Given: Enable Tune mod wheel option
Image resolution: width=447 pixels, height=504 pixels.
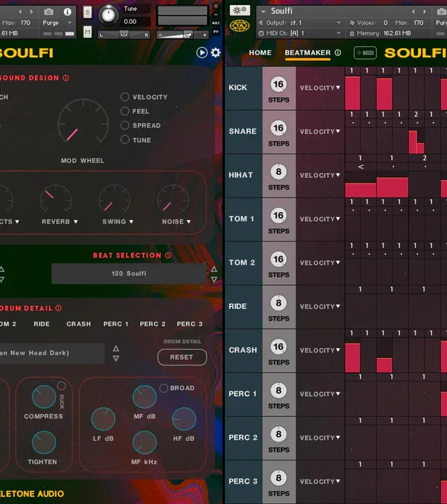Looking at the screenshot, I should click(x=125, y=139).
